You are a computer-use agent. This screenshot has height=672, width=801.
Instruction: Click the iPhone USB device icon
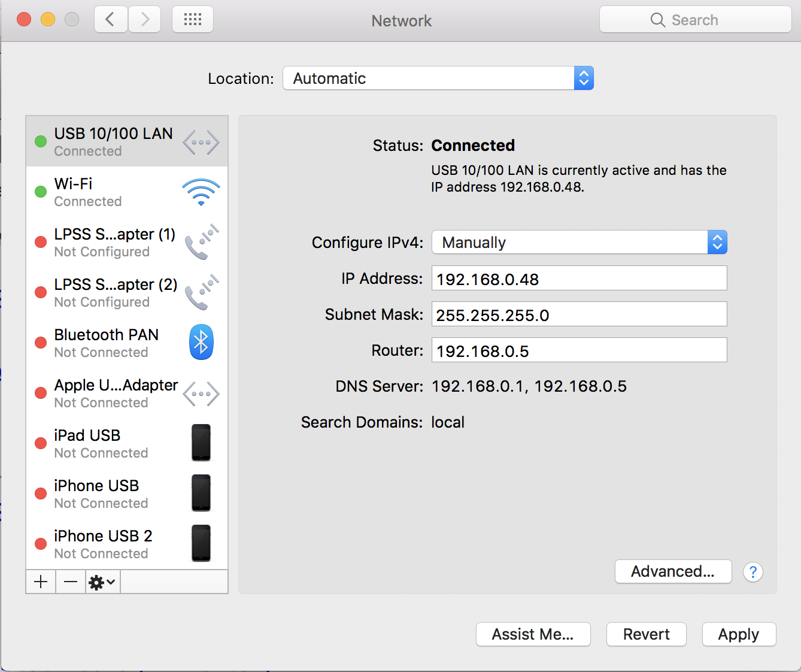point(201,493)
